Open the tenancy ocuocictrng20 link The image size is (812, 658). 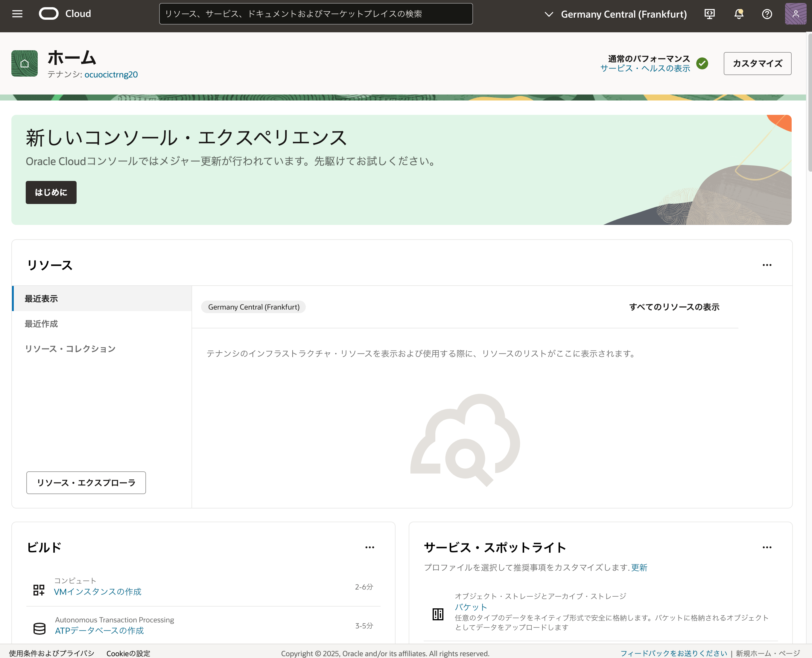point(111,75)
